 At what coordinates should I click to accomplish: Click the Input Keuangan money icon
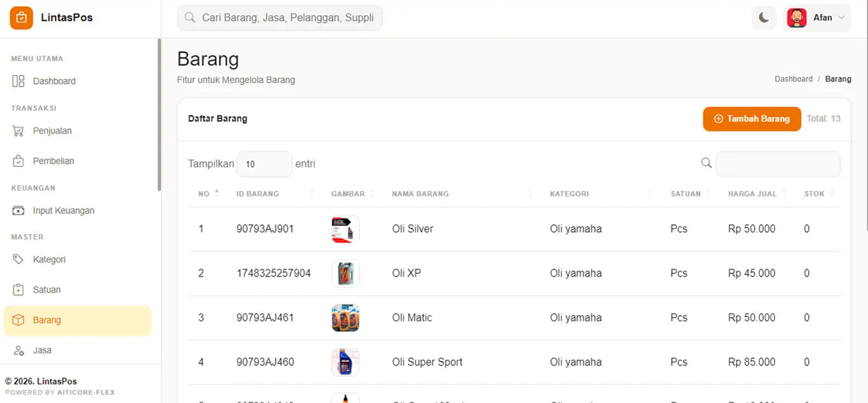point(18,211)
